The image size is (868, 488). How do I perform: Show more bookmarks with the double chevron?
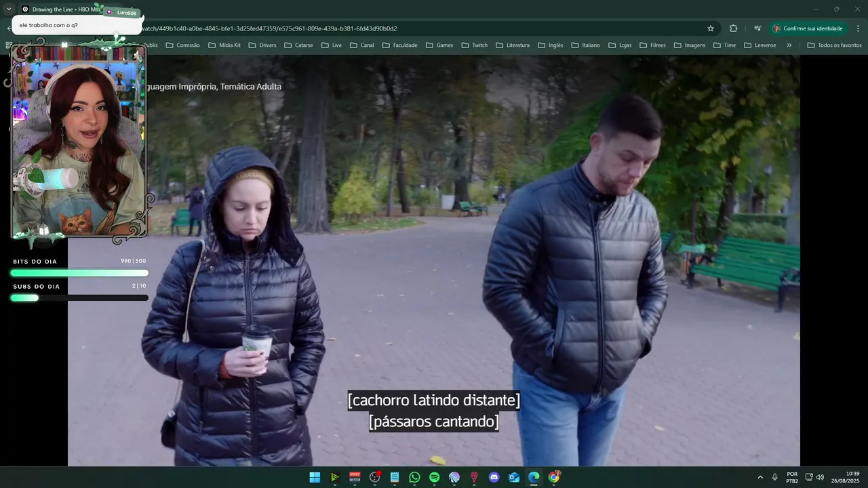(789, 45)
